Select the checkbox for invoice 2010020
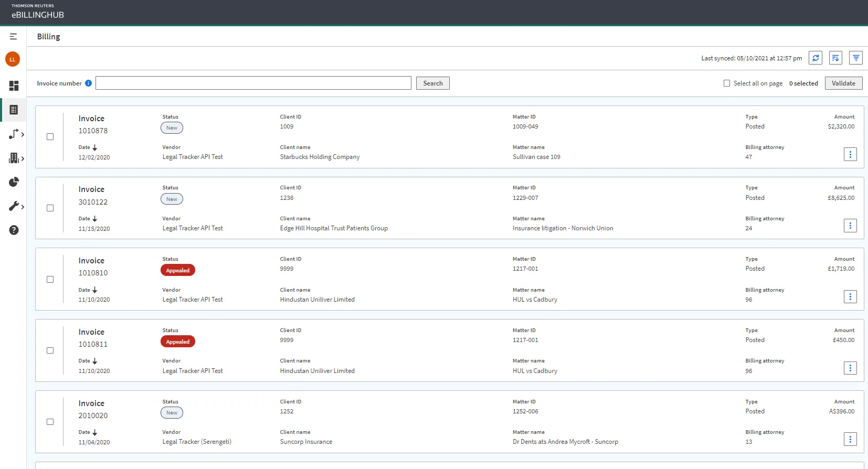The height and width of the screenshot is (469, 868). [x=50, y=422]
